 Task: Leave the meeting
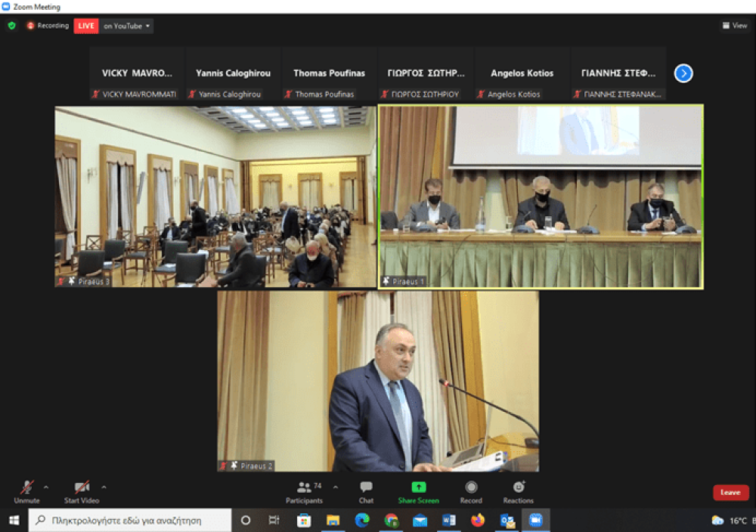[x=730, y=493]
